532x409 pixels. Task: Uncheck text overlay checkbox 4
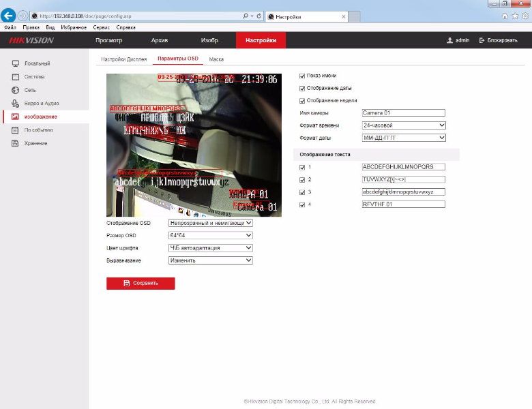pyautogui.click(x=302, y=204)
